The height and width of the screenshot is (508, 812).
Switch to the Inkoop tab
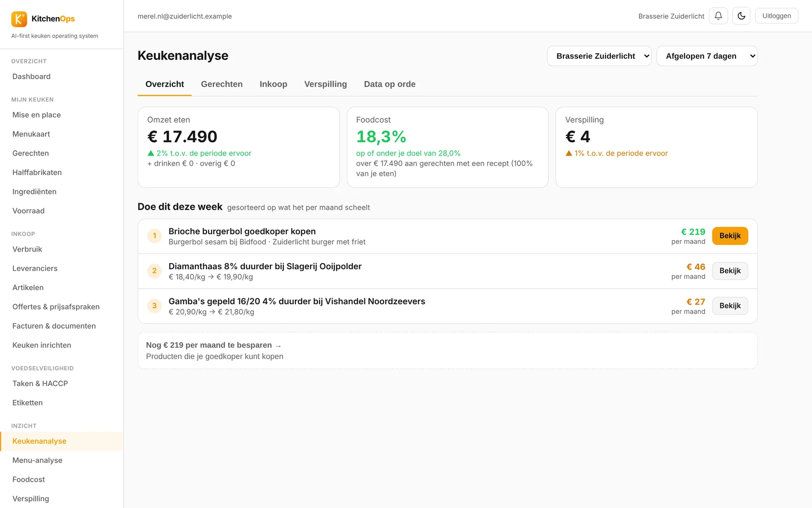pyautogui.click(x=274, y=84)
